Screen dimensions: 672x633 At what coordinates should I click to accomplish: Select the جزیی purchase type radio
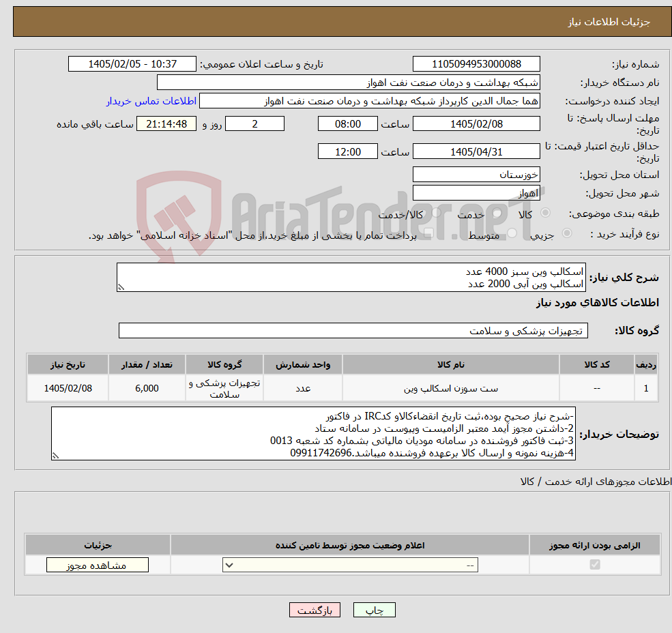[x=566, y=233]
